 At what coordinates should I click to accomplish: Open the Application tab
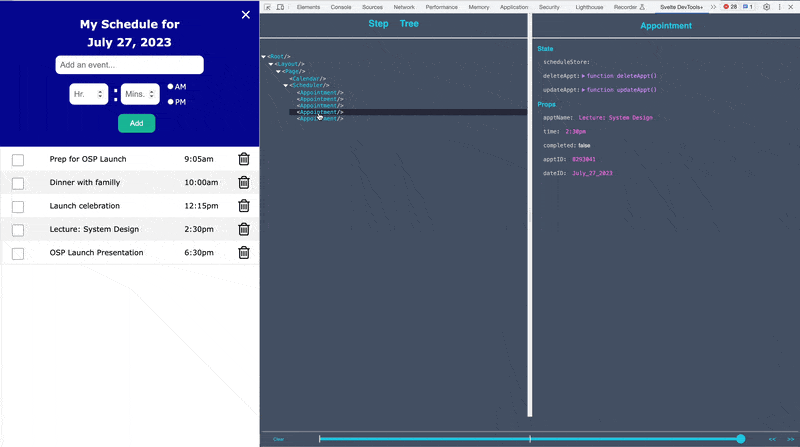tap(514, 7)
